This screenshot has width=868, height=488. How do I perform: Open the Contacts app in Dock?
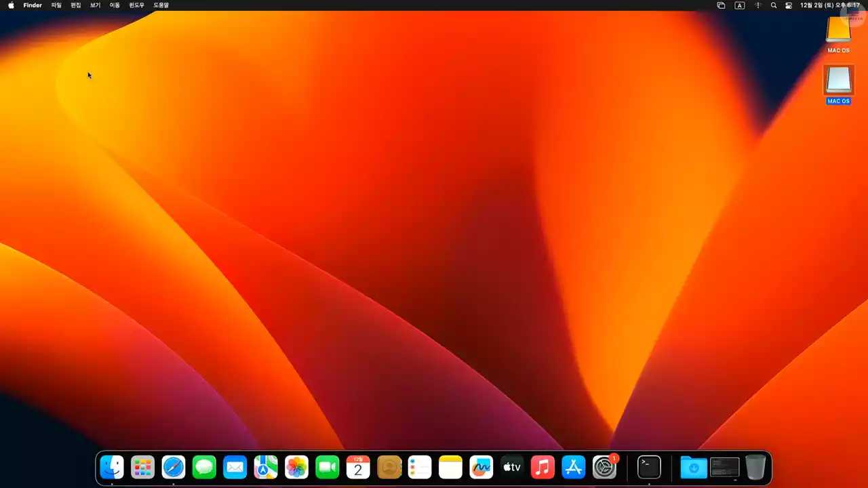[x=389, y=467]
